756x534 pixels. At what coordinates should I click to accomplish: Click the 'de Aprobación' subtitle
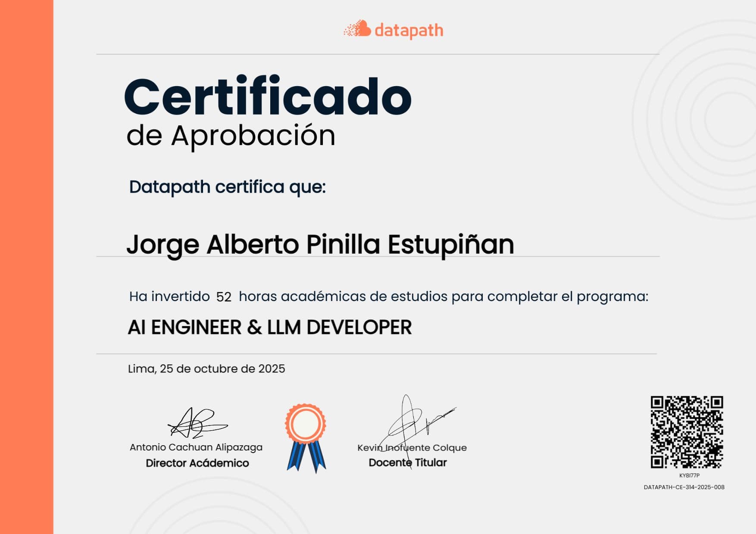click(231, 136)
